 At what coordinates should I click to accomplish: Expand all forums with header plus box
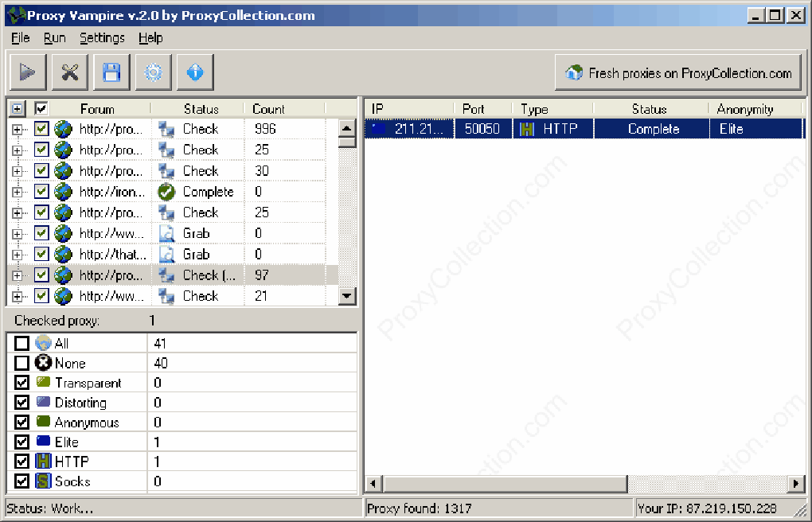(17, 109)
